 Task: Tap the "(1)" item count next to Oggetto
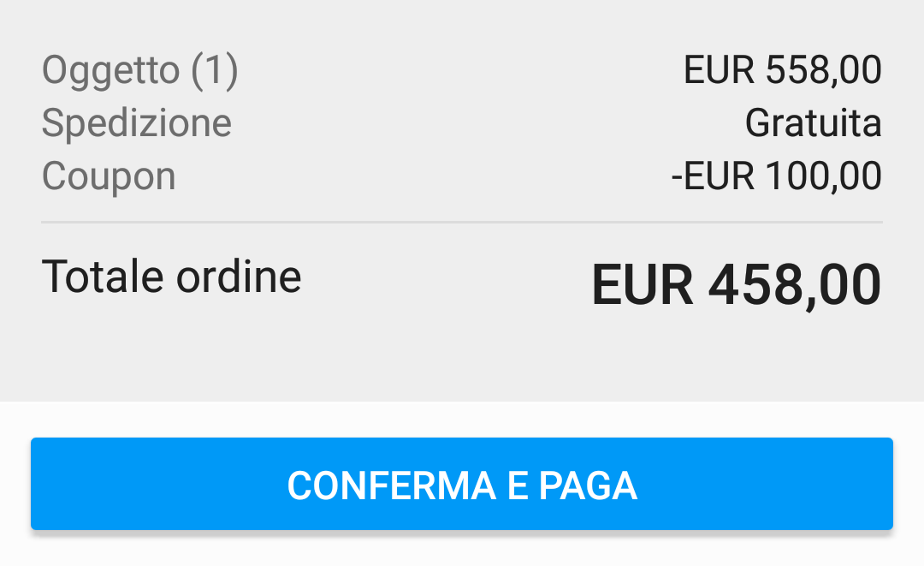(x=214, y=71)
